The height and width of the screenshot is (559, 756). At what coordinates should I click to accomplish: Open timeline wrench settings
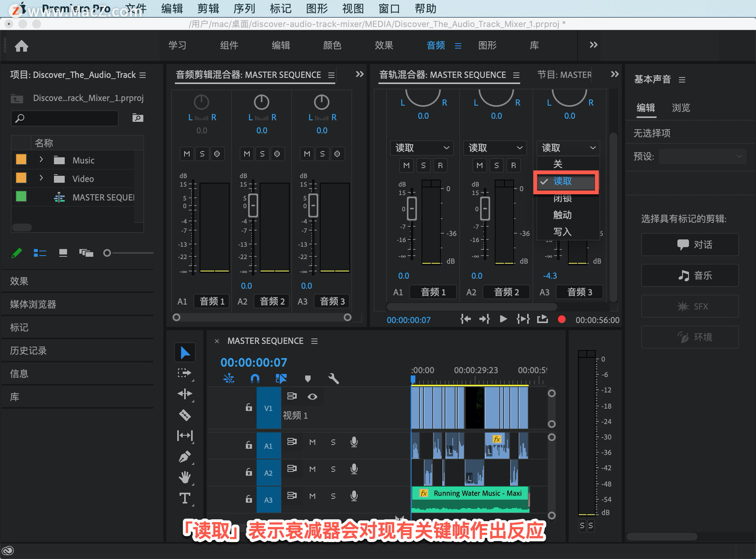(333, 379)
